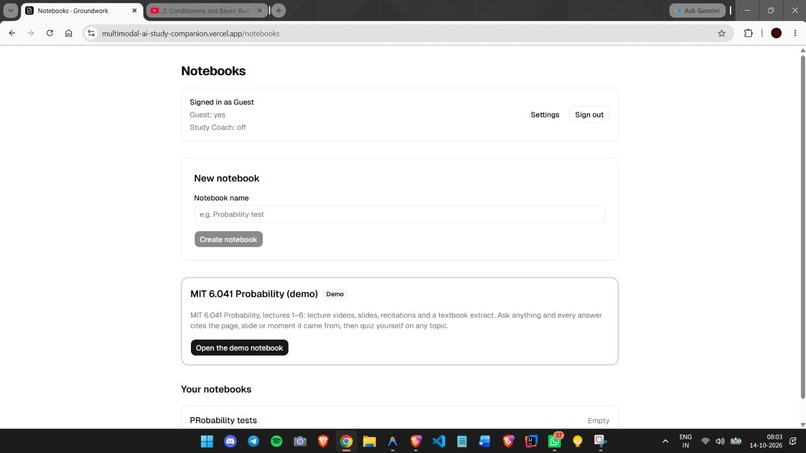The height and width of the screenshot is (453, 806).
Task: Bookmark this page with the star
Action: click(x=721, y=33)
